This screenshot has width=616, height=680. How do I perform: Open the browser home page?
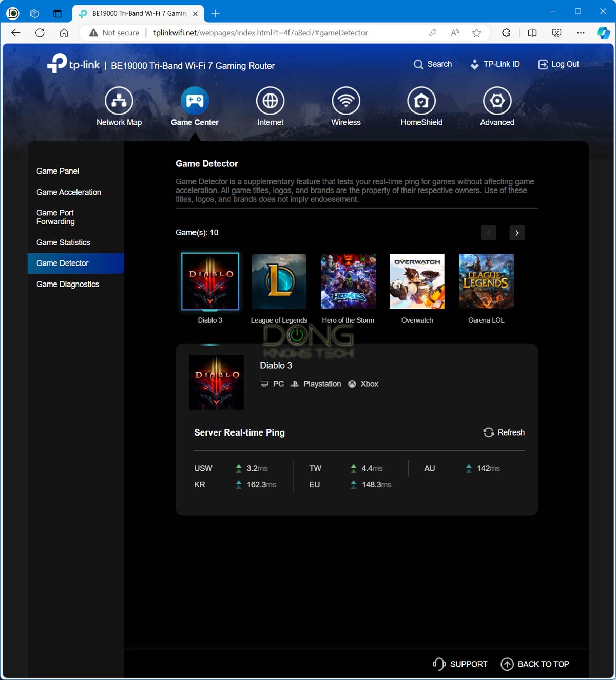(64, 33)
